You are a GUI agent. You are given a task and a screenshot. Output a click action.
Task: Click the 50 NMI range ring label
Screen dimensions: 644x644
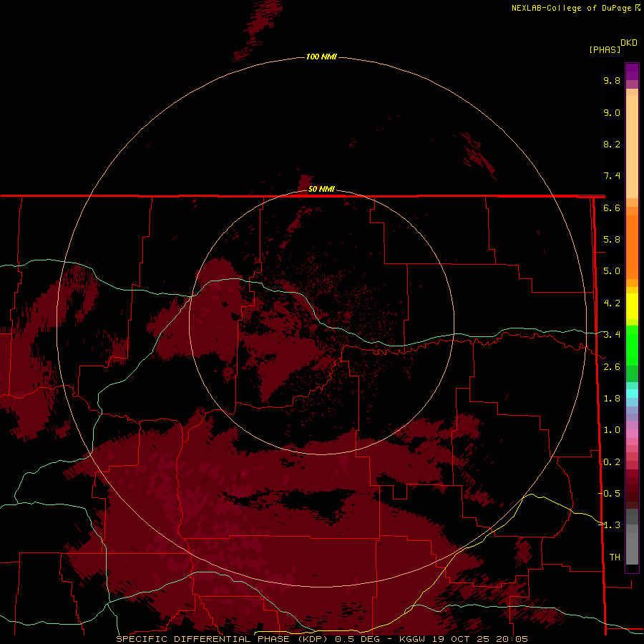pyautogui.click(x=321, y=189)
